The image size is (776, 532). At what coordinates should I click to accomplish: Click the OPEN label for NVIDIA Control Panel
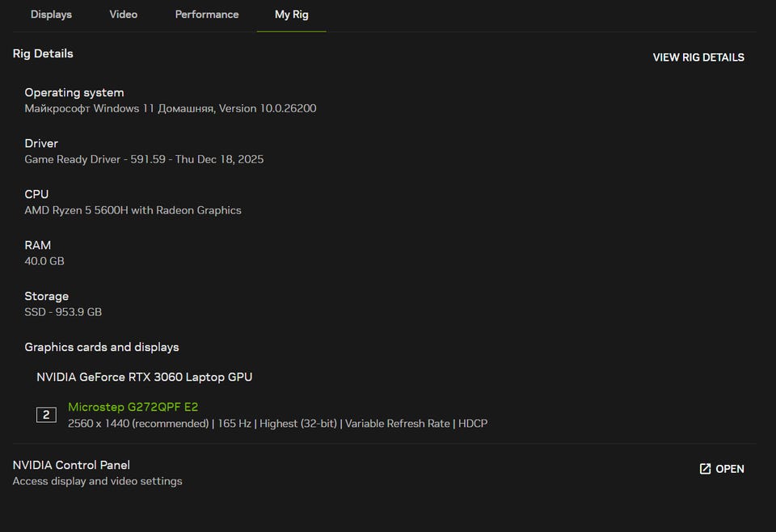pyautogui.click(x=730, y=469)
